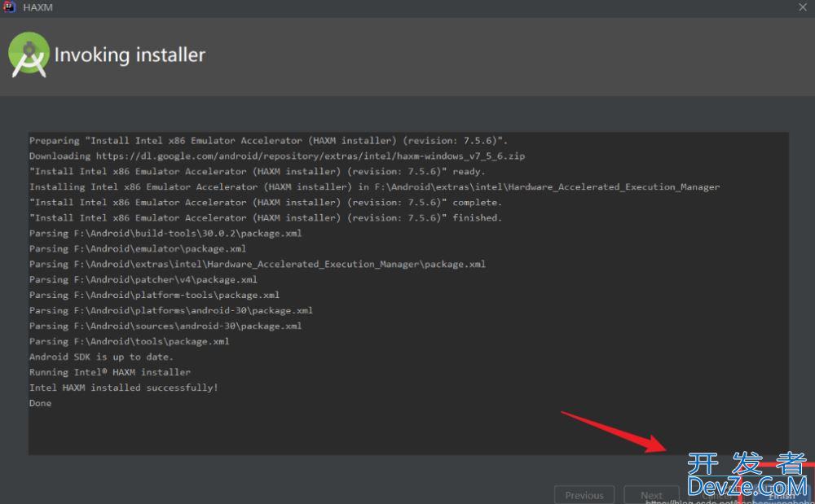Viewport: 815px width, 504px height.
Task: Click the HAXM window title text
Action: coord(37,7)
